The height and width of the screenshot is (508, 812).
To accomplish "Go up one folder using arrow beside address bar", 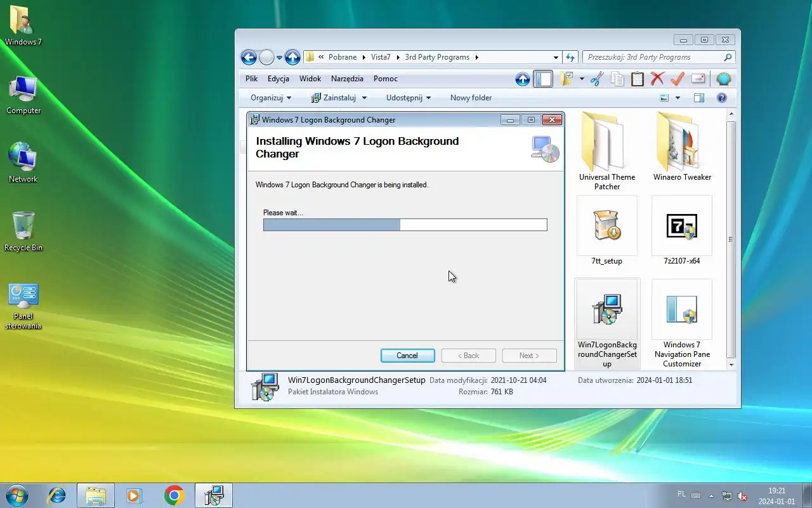I will pyautogui.click(x=292, y=57).
